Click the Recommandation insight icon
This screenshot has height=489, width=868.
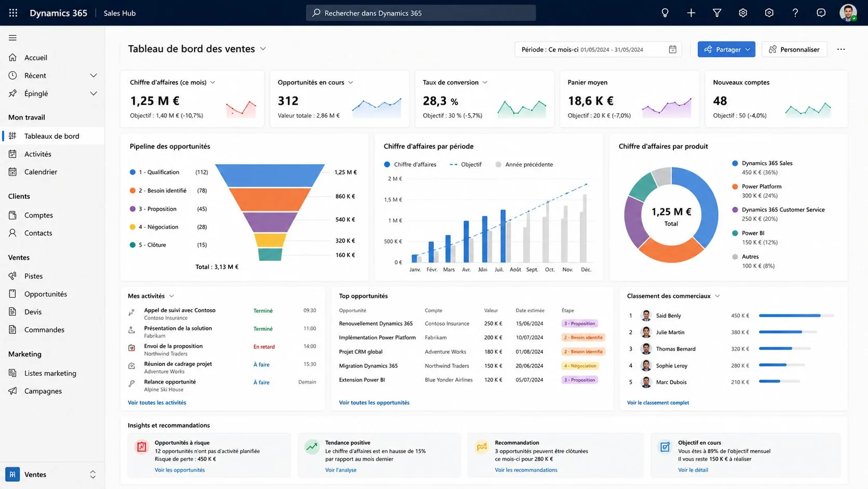click(482, 447)
